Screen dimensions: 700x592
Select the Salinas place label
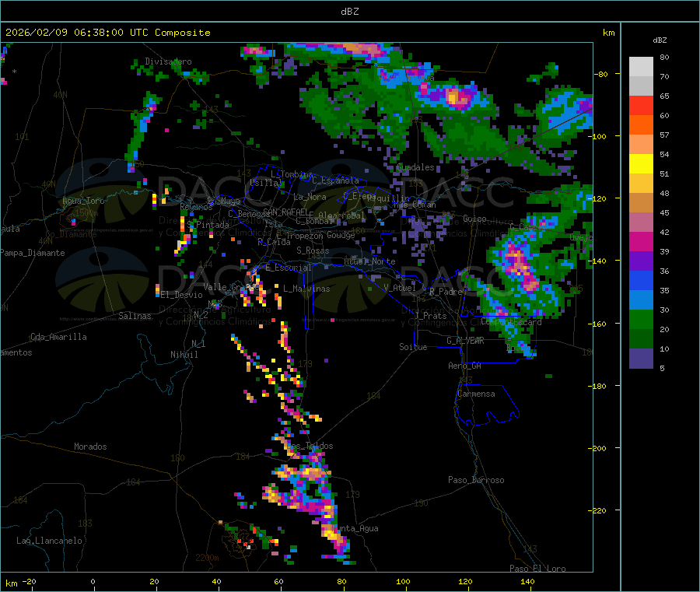(135, 316)
